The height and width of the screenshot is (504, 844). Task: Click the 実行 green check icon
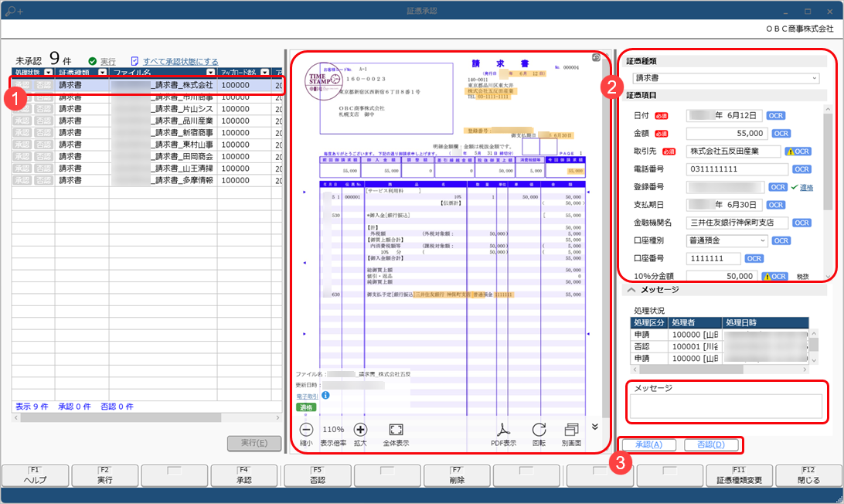93,61
